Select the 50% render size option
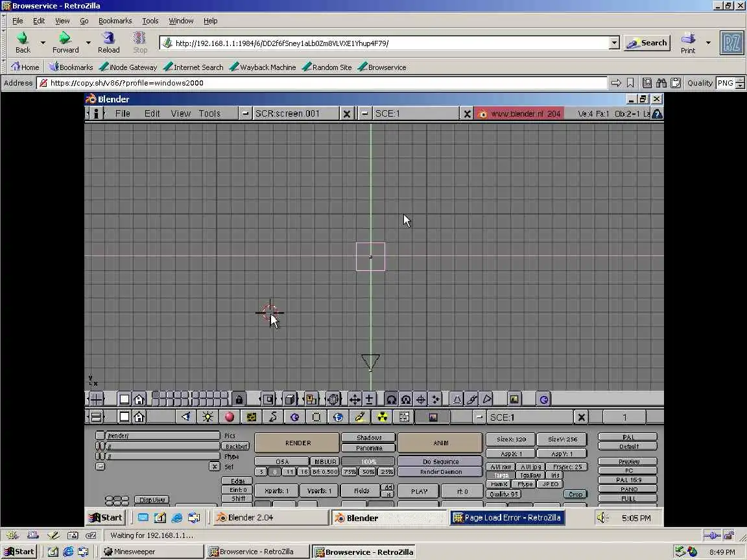Screen dimensions: 747x560 point(368,472)
